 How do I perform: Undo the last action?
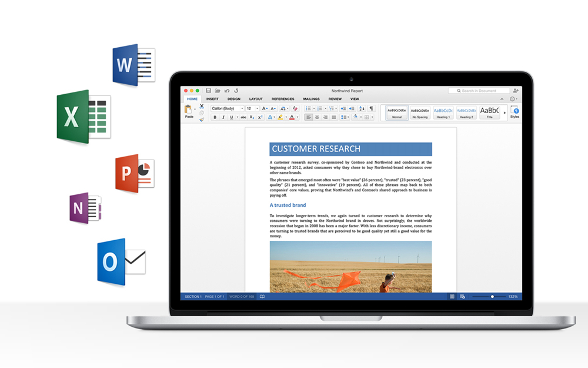tap(227, 91)
